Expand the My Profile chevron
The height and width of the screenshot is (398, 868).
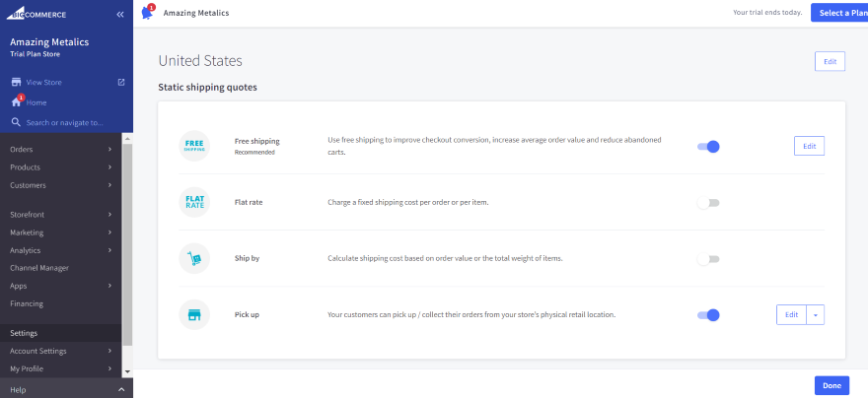tap(110, 368)
